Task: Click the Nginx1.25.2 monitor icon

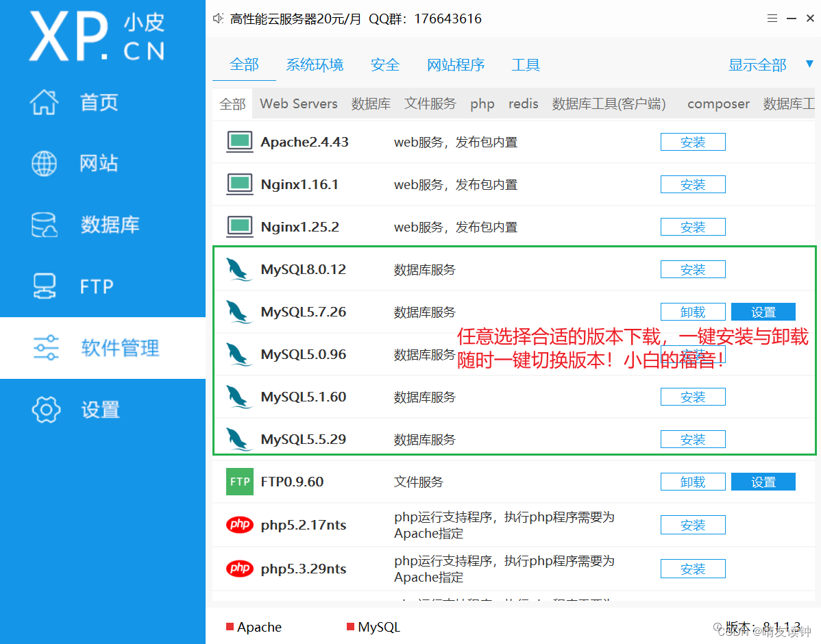Action: click(240, 227)
